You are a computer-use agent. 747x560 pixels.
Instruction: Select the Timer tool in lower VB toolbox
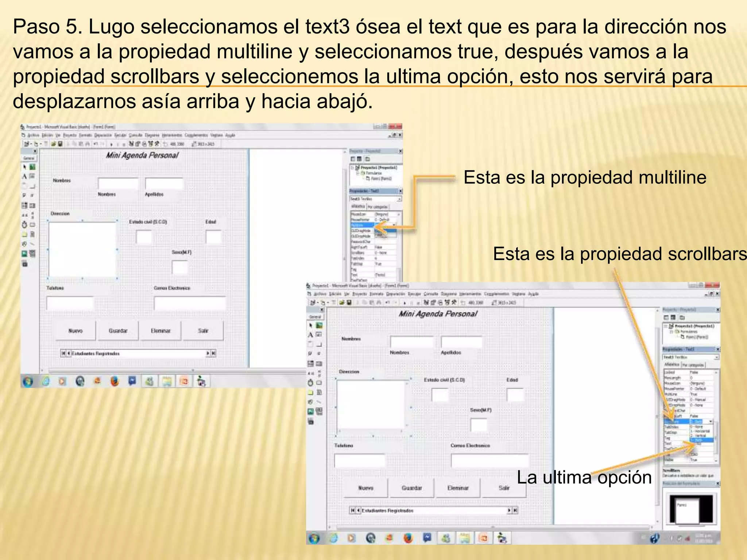310,383
